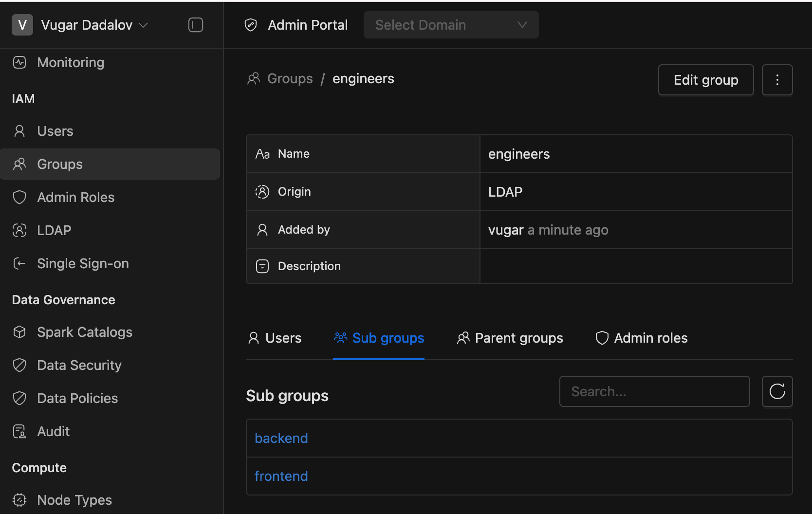Open the Monitoring page

(71, 62)
